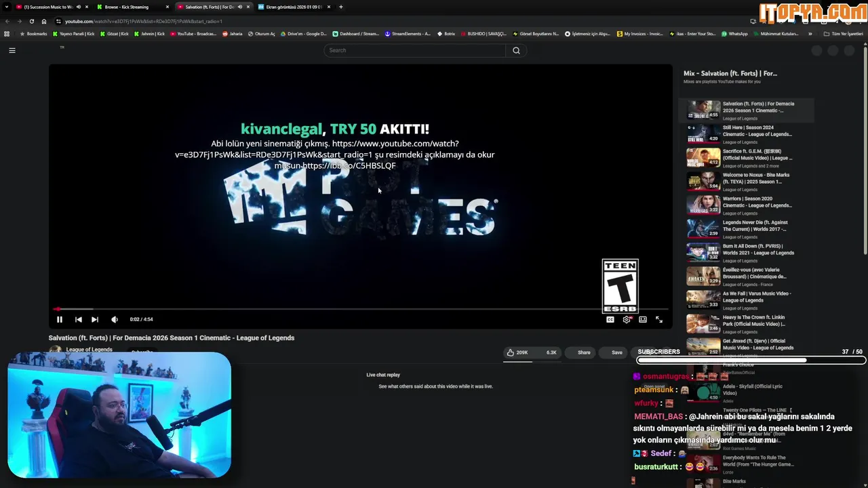This screenshot has width=868, height=488.
Task: Go to the previous video in the player
Action: pyautogui.click(x=79, y=319)
